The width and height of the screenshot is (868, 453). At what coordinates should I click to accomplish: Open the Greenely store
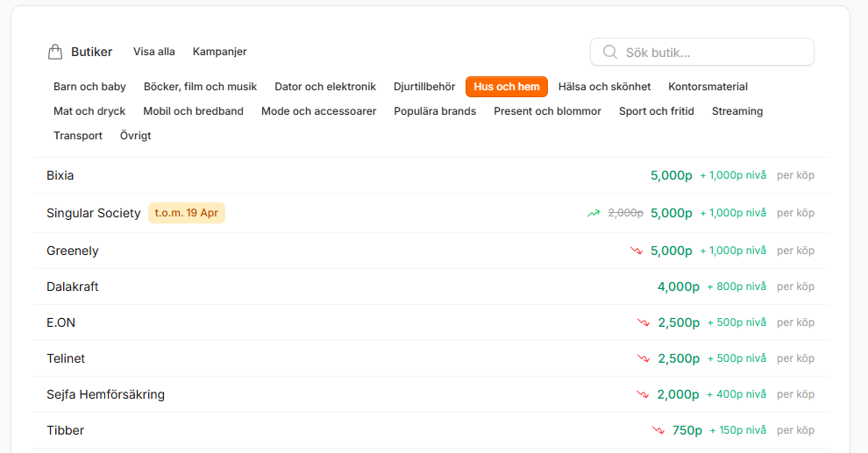pyautogui.click(x=430, y=251)
